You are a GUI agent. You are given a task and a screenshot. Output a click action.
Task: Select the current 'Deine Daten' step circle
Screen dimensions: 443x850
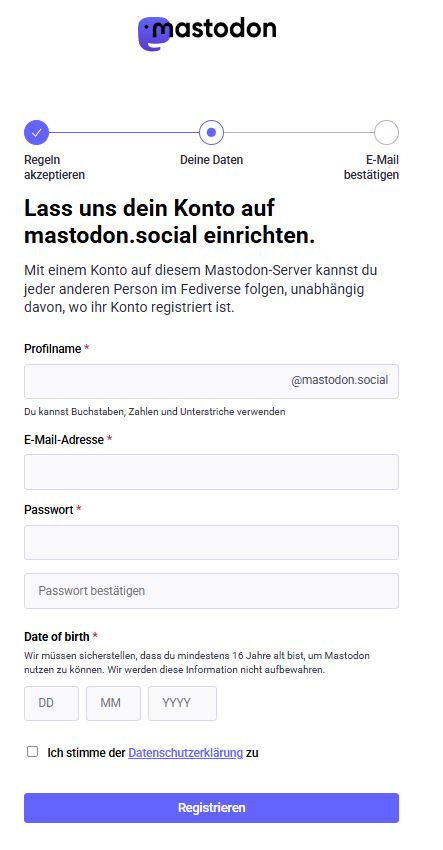[x=211, y=132]
